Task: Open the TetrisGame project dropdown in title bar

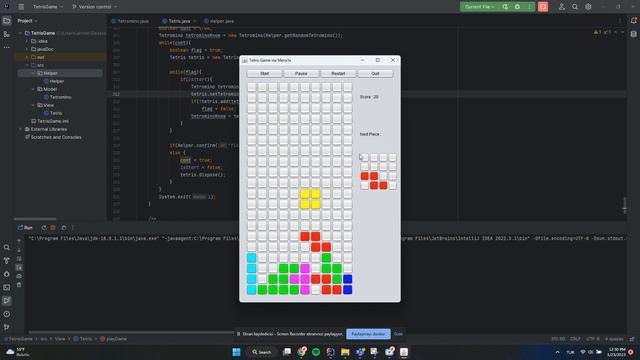Action: [48, 7]
